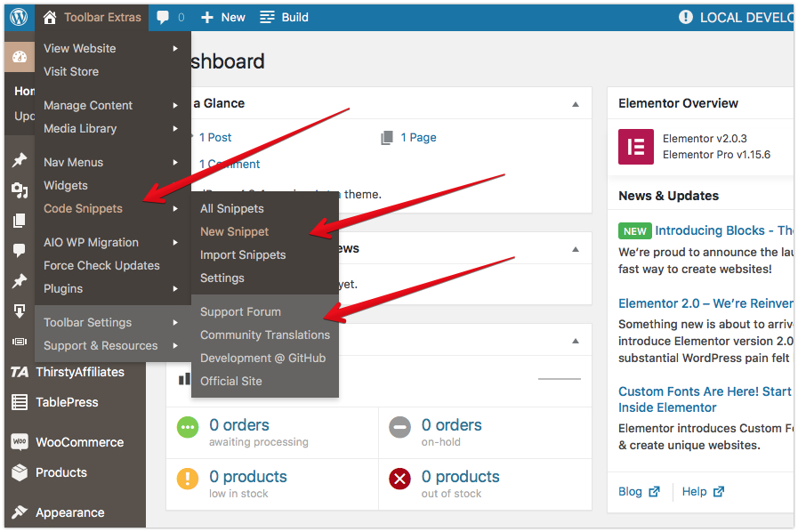Select New Snippet in submenu

click(235, 231)
